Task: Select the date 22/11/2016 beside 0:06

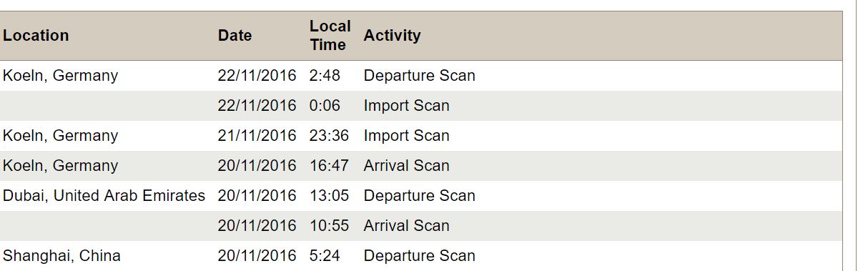Action: [257, 106]
